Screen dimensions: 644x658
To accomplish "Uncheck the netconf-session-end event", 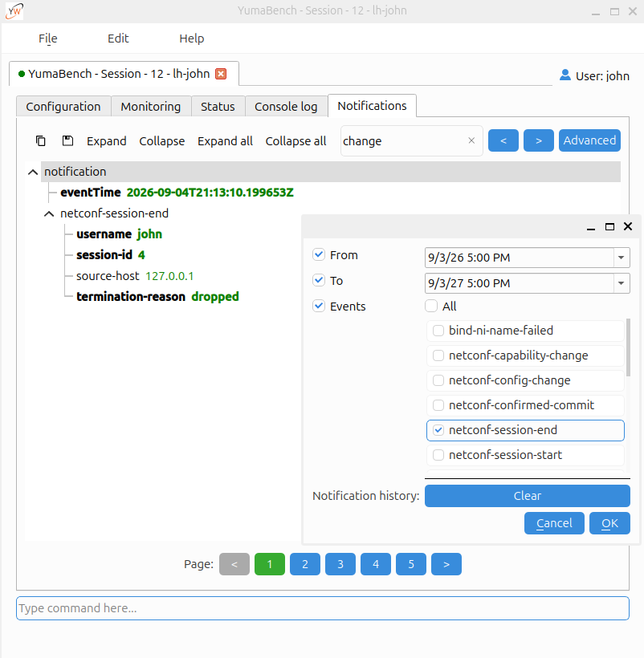I will click(438, 430).
